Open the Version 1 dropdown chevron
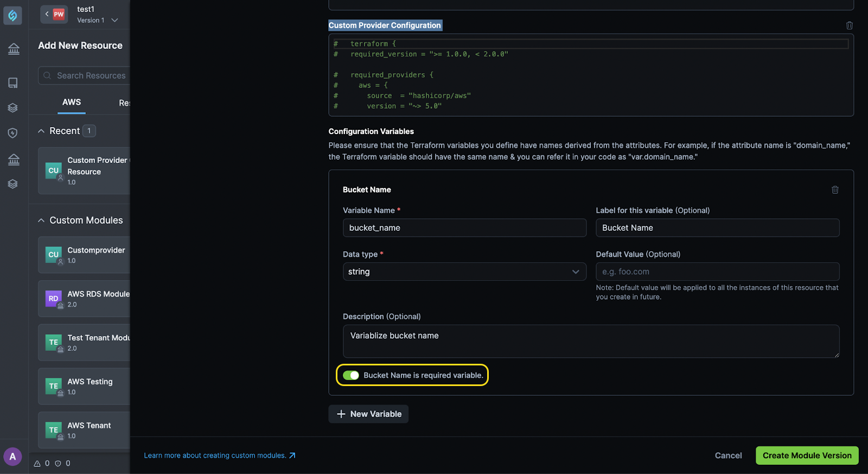Screen dimensions: 868x474 (x=114, y=20)
